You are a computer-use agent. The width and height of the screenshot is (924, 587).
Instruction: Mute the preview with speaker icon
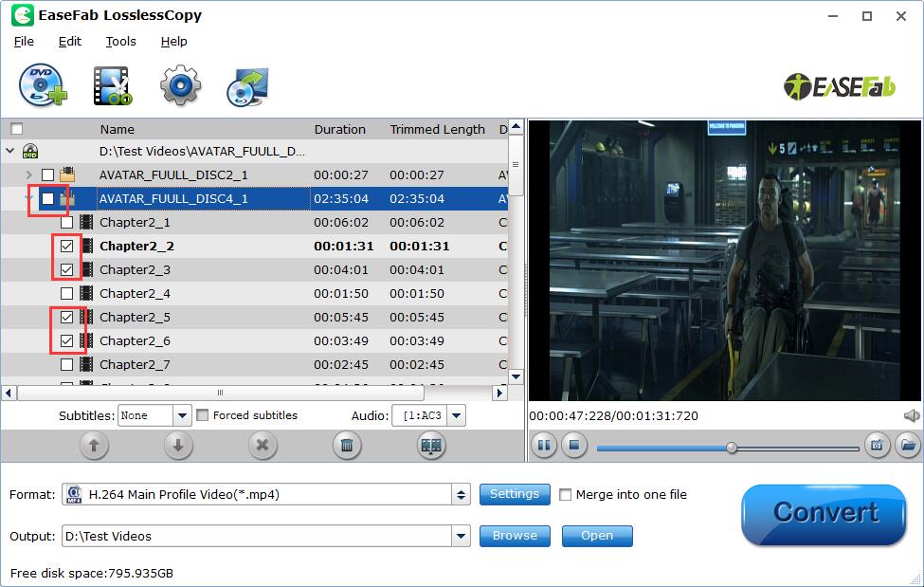pos(911,416)
